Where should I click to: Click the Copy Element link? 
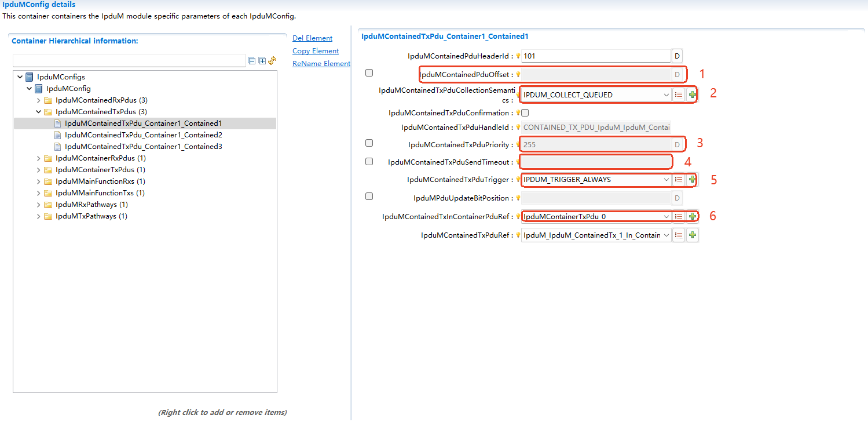point(315,50)
